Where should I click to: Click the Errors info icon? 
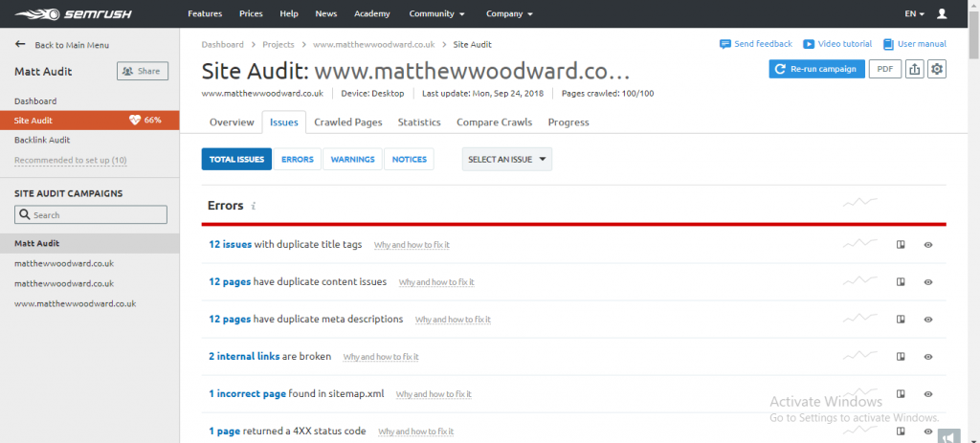point(254,207)
